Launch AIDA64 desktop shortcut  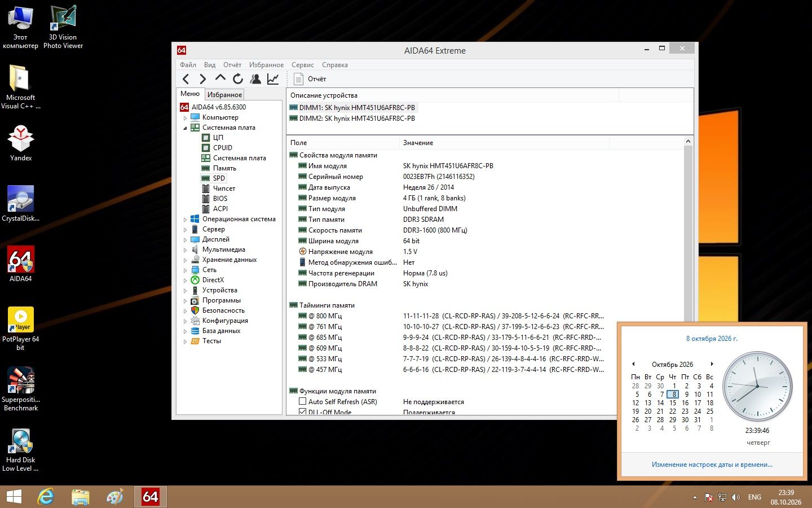(x=21, y=264)
